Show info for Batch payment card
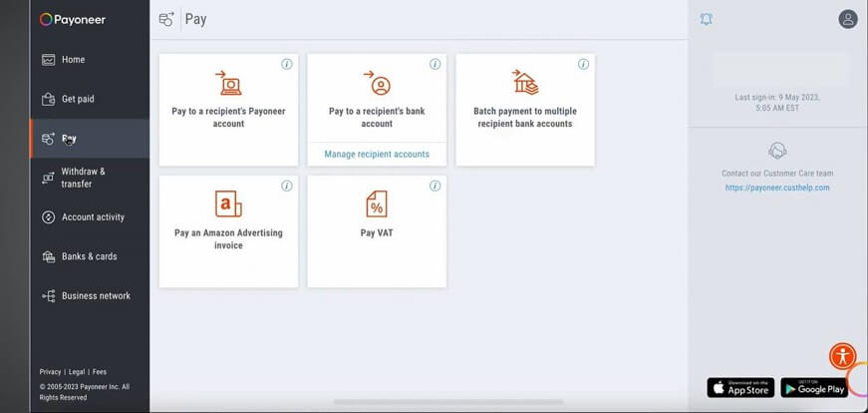Image resolution: width=868 pixels, height=413 pixels. pos(583,64)
